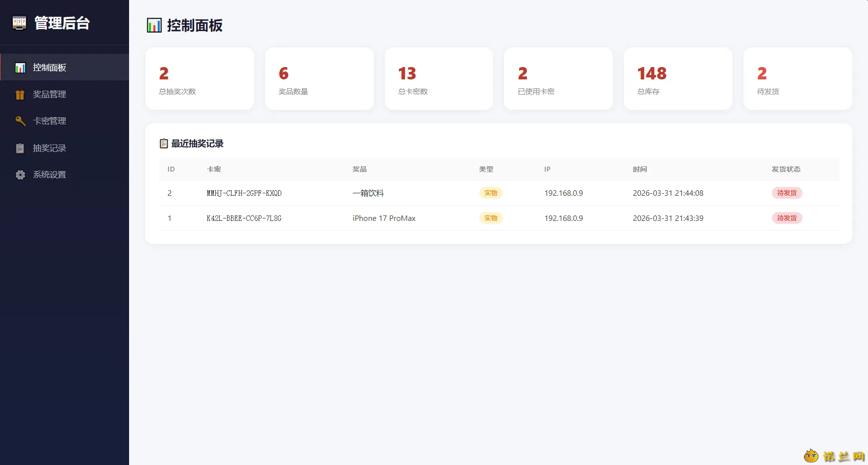The width and height of the screenshot is (868, 465).
Task: Click the 卡密管理 key icon
Action: point(20,121)
